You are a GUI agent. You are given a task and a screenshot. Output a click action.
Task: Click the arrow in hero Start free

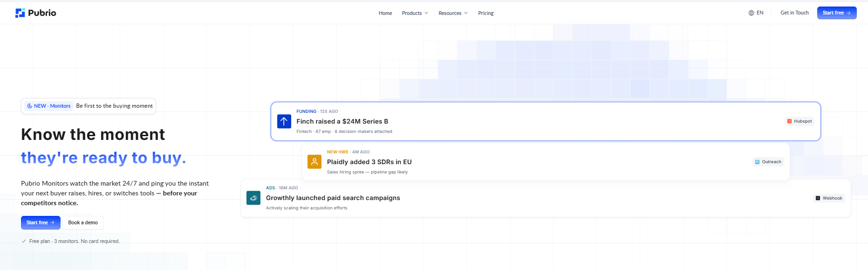pos(52,222)
